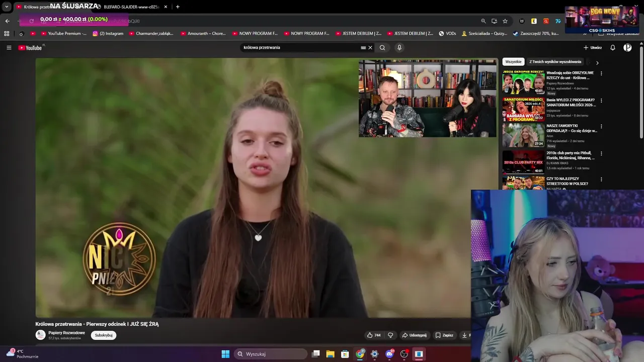Screen dimensions: 644x362
Task: Open Microsoft Store from the taskbar
Action: pyautogui.click(x=345, y=354)
